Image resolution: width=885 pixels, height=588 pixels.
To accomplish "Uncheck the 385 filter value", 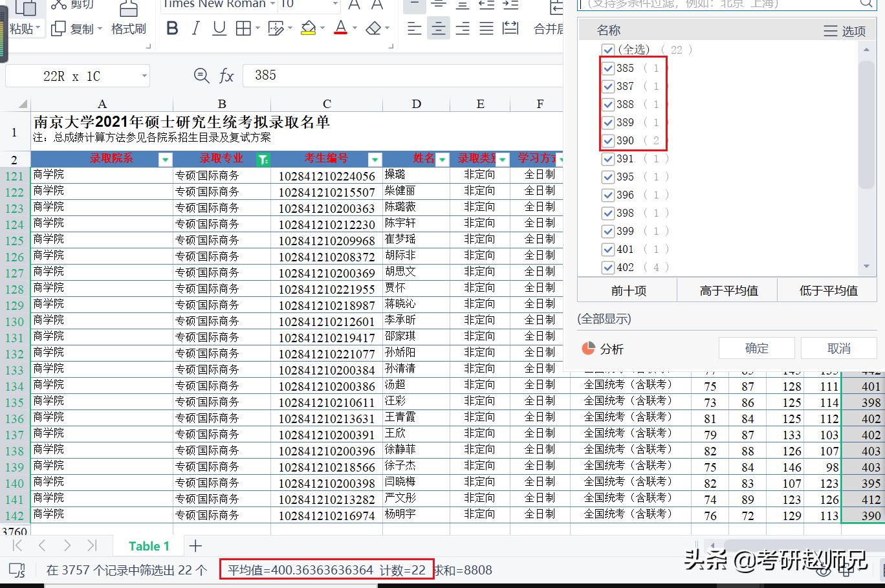I will tap(608, 68).
